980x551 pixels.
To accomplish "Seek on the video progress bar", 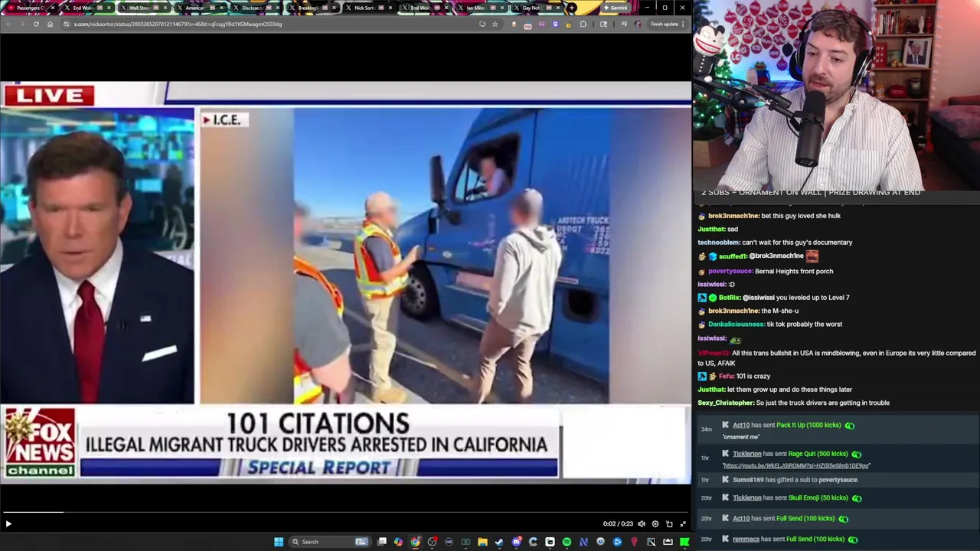I will pyautogui.click(x=345, y=512).
